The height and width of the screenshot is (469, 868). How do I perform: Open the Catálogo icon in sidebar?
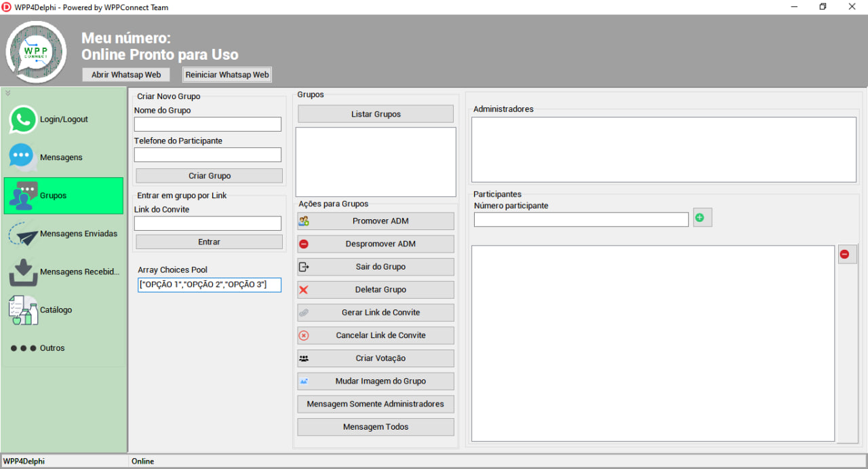coord(23,309)
